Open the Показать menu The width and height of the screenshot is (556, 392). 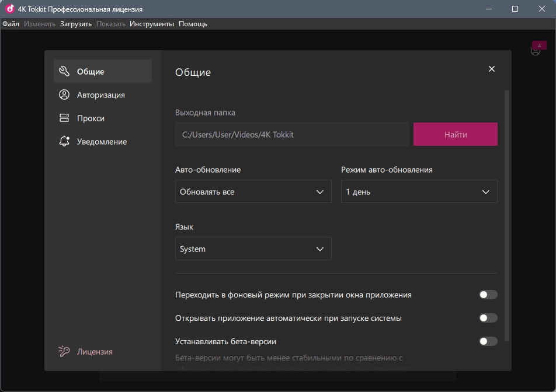(x=111, y=24)
